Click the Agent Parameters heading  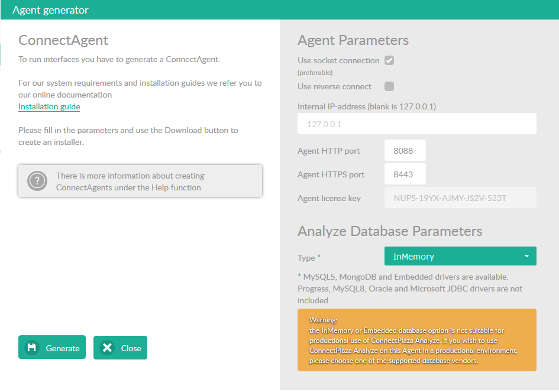353,40
